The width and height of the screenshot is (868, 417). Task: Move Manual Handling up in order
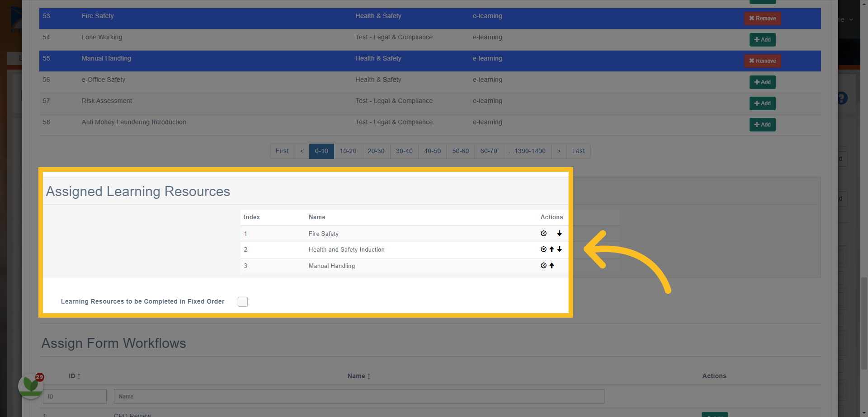point(552,266)
